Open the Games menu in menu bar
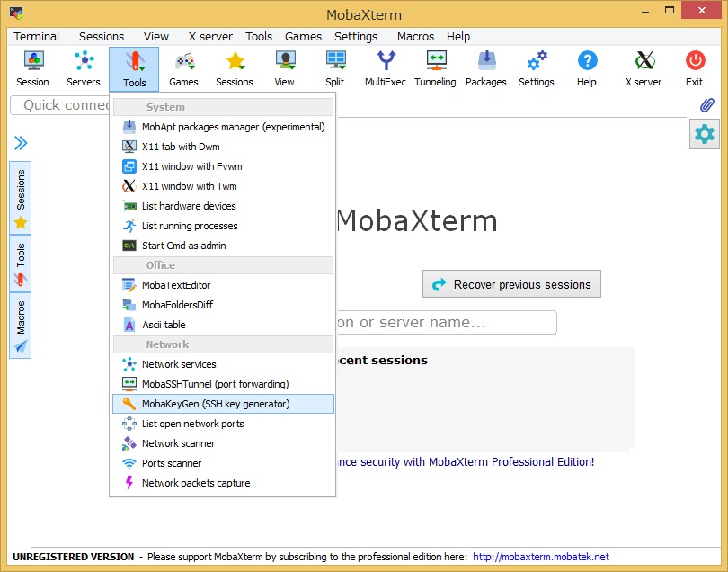 tap(303, 36)
